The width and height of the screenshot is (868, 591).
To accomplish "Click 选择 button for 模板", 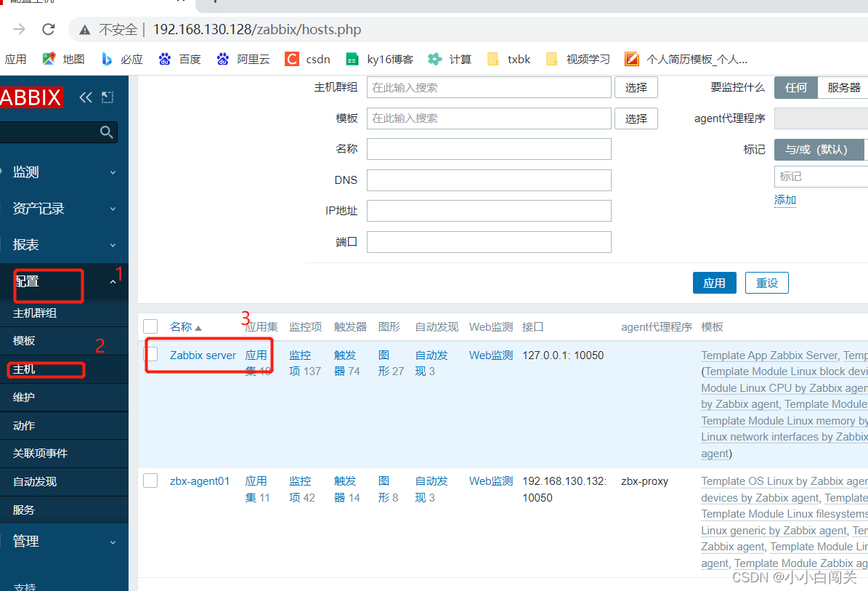I will 636,118.
